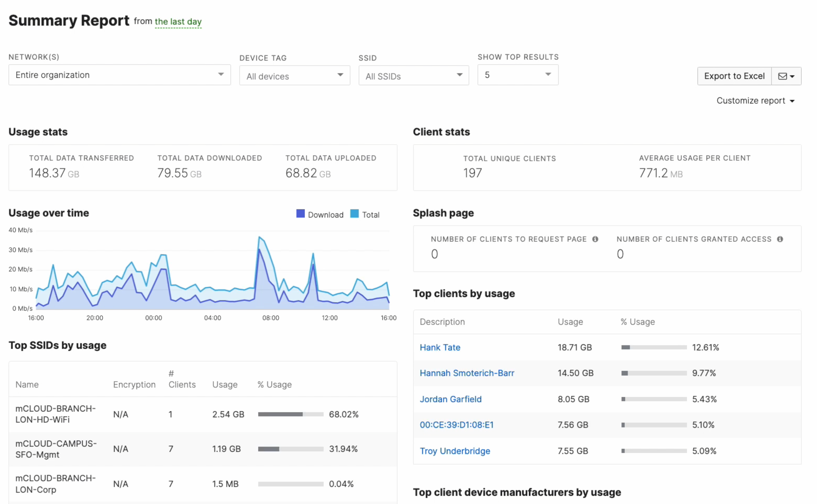This screenshot has height=504, width=817.
Task: Change Show Top Results from 5
Action: pos(518,75)
